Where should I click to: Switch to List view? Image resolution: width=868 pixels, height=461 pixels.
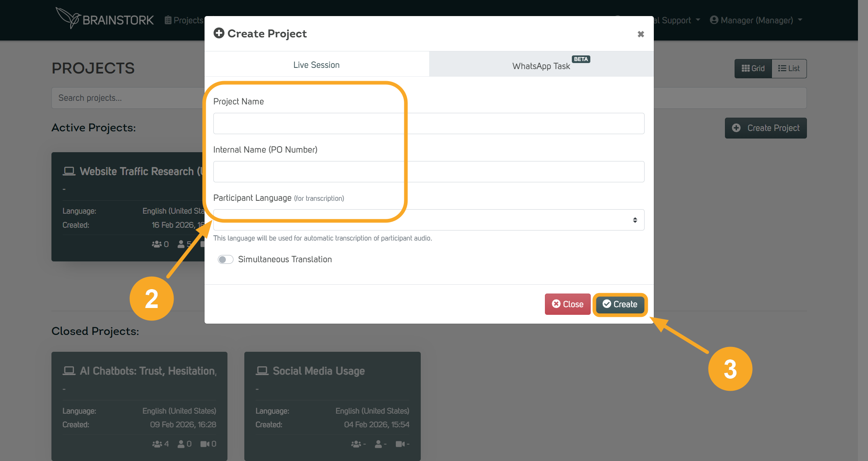789,69
